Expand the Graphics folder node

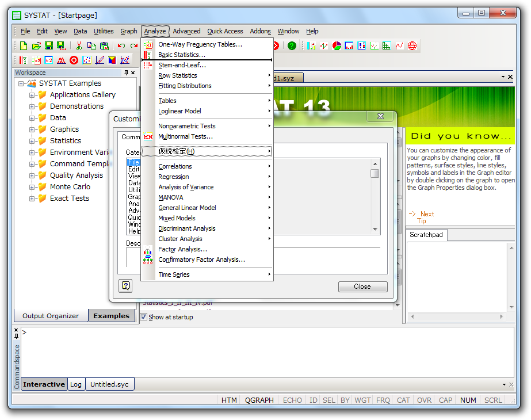click(32, 129)
